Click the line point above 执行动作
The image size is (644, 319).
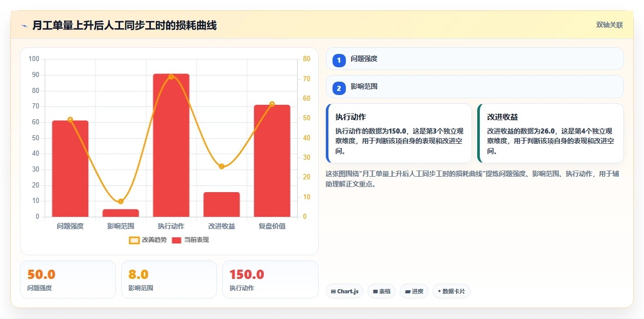pos(171,77)
